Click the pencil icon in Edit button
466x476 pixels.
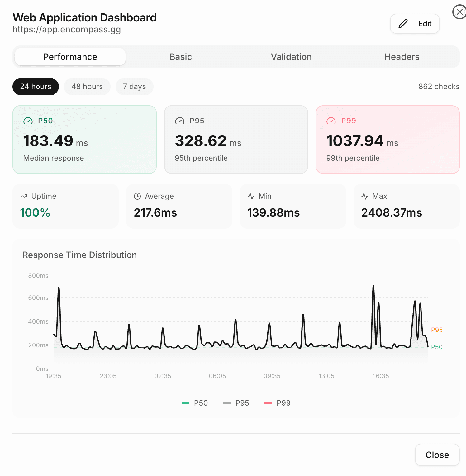403,24
